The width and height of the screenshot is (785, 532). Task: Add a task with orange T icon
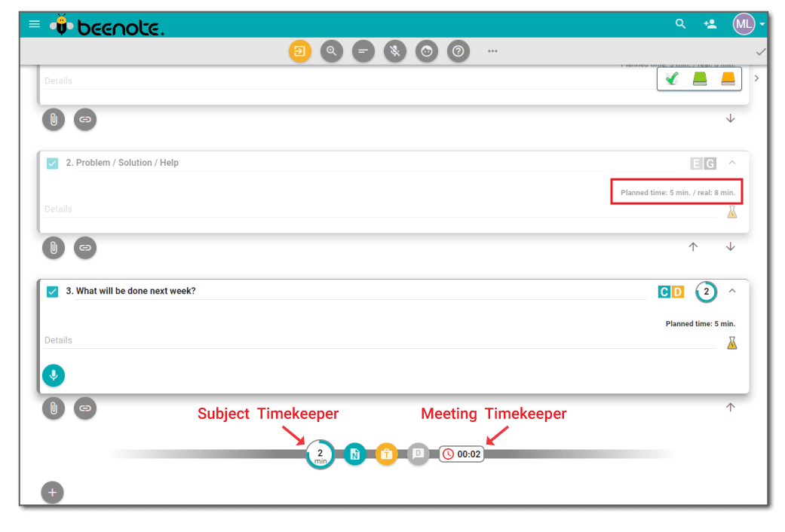(x=386, y=454)
